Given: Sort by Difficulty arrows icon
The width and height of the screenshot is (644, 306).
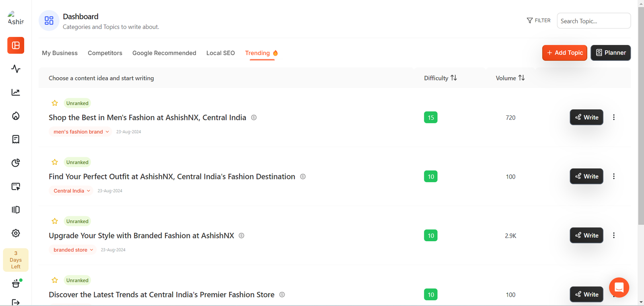Looking at the screenshot, I should 454,78.
